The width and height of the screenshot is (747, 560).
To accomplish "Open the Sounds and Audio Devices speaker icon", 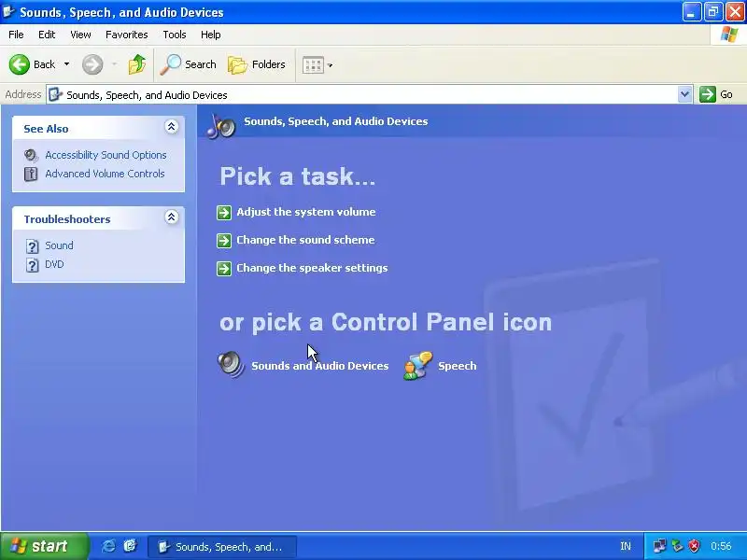I will coord(231,365).
